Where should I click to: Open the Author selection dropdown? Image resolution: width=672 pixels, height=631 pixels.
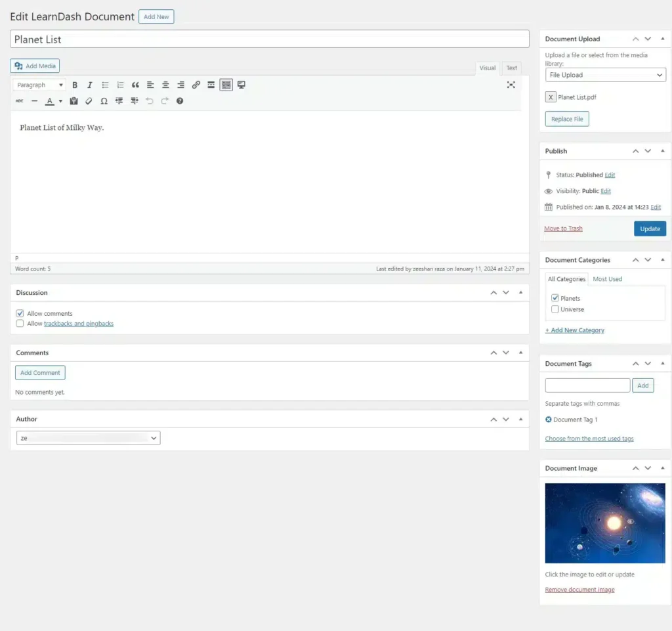(88, 438)
